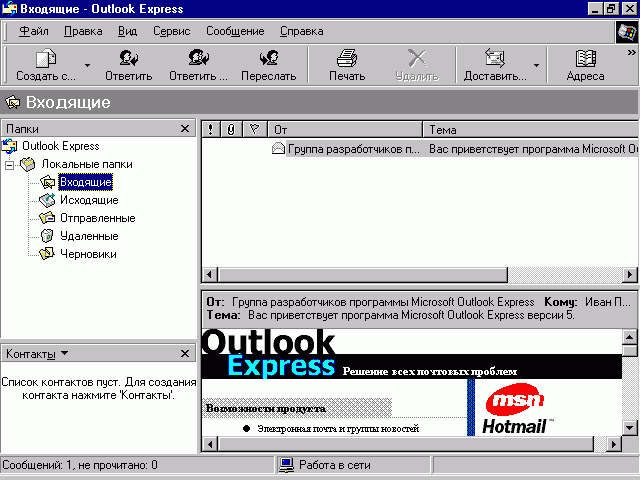Sort messages by Тема column
Screen dimensions: 640x480
531,129
